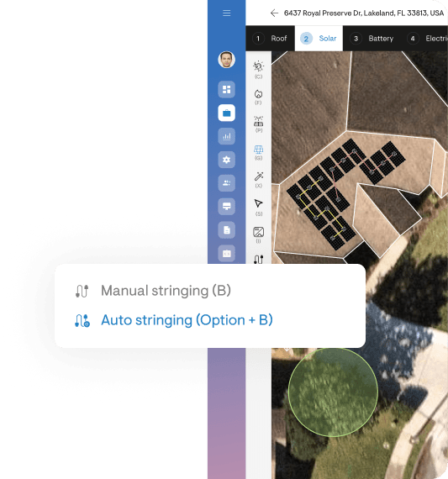Open the code brackets sidebar icon
The image size is (448, 479).
[226, 253]
